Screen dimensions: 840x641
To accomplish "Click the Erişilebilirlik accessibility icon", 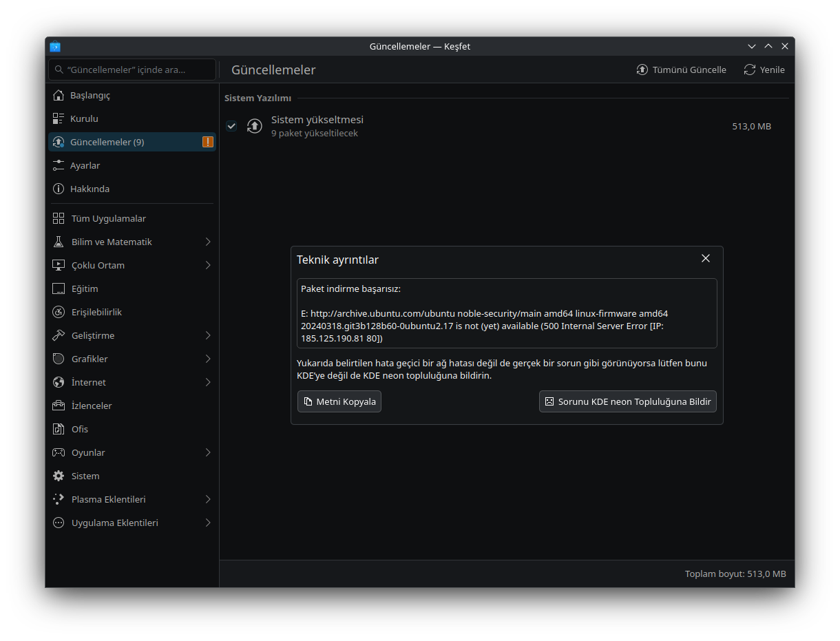I will (59, 312).
